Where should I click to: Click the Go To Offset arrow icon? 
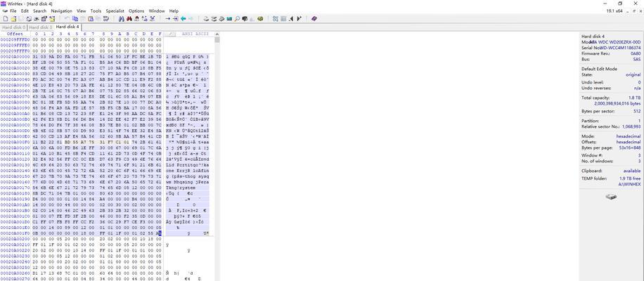point(167,18)
